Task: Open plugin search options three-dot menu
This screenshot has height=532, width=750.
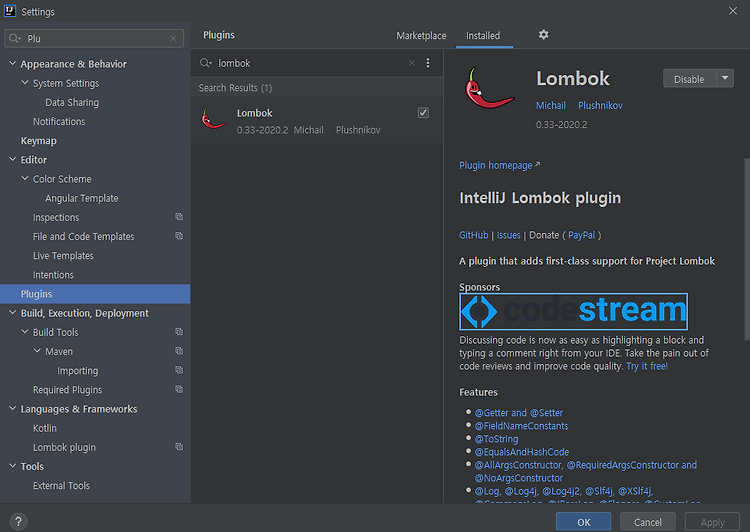Action: click(x=428, y=63)
